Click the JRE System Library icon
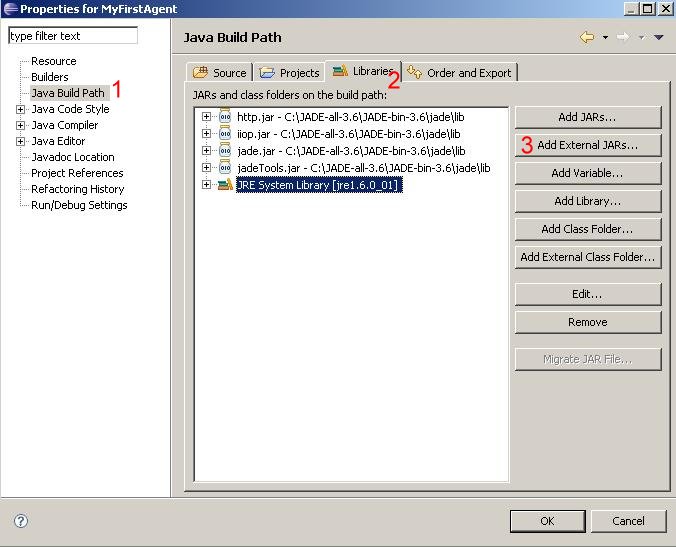Viewport: 676px width, 547px height. click(225, 185)
